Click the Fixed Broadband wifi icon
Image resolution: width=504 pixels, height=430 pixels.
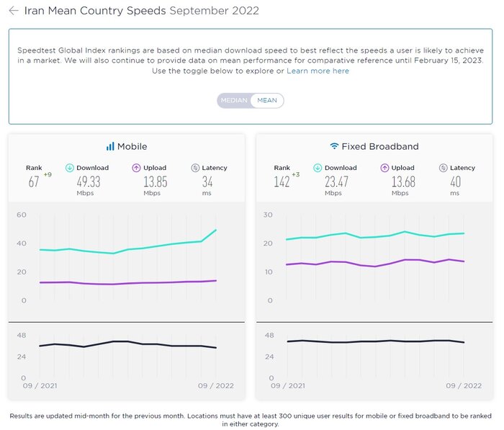pyautogui.click(x=334, y=146)
